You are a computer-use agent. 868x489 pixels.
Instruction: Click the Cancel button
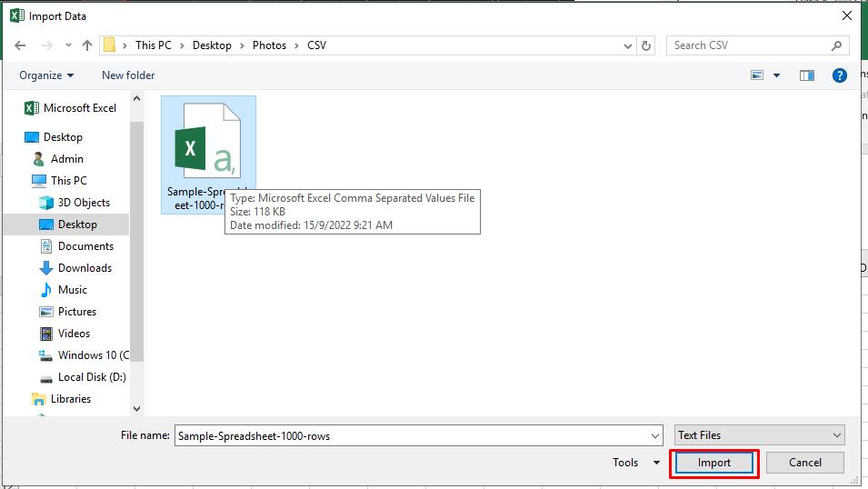805,463
